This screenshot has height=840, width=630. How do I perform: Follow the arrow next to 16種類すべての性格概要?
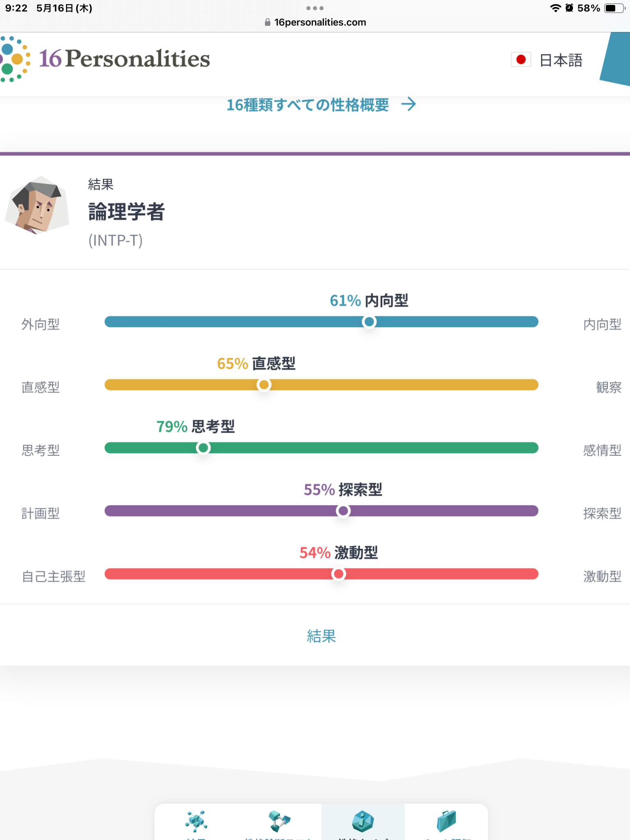click(x=409, y=105)
